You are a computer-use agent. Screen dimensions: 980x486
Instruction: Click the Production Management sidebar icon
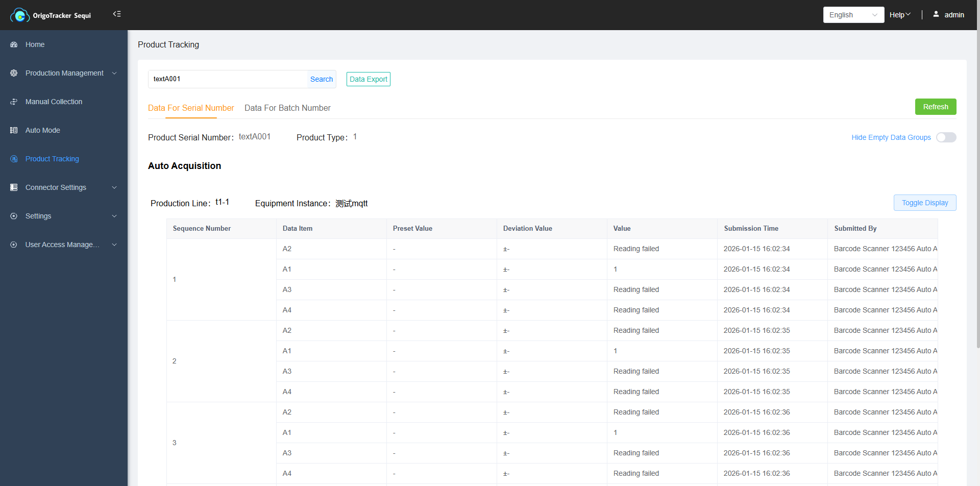click(x=14, y=74)
